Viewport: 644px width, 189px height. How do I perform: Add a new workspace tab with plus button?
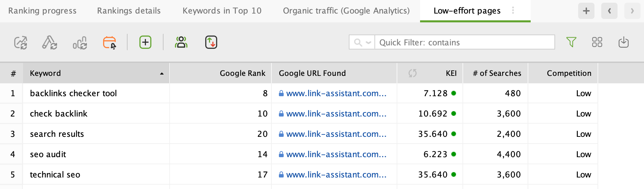coord(586,11)
